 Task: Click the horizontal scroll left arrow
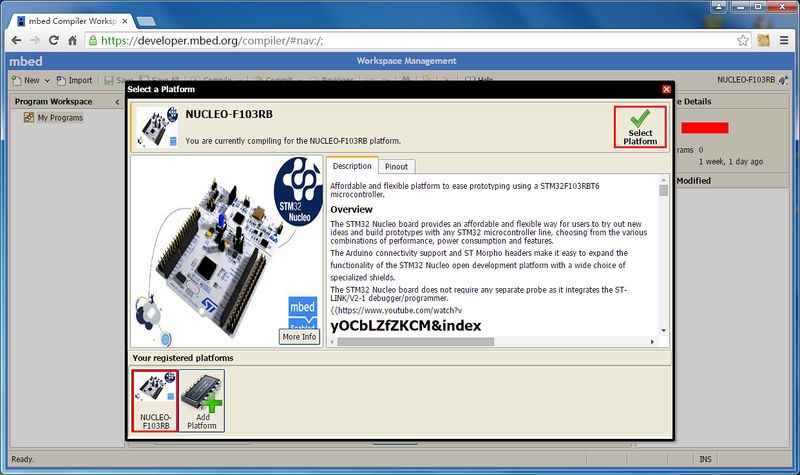tap(333, 341)
